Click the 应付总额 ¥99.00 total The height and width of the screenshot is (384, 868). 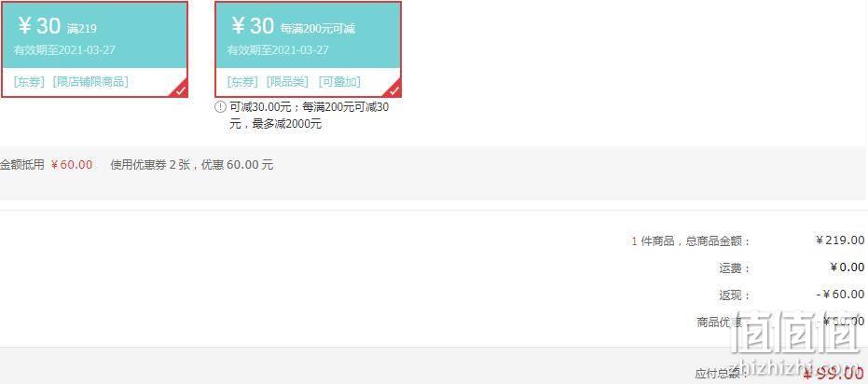point(834,374)
